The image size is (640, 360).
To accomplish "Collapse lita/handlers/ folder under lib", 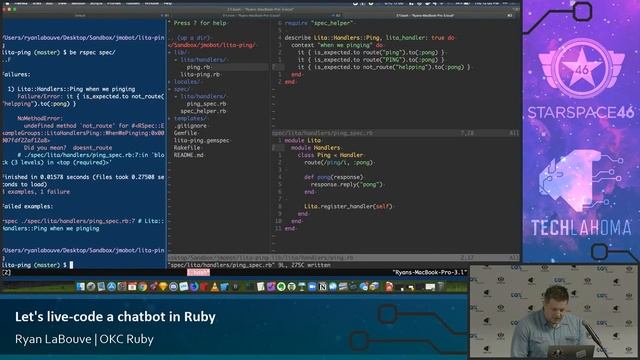I will pos(201,60).
